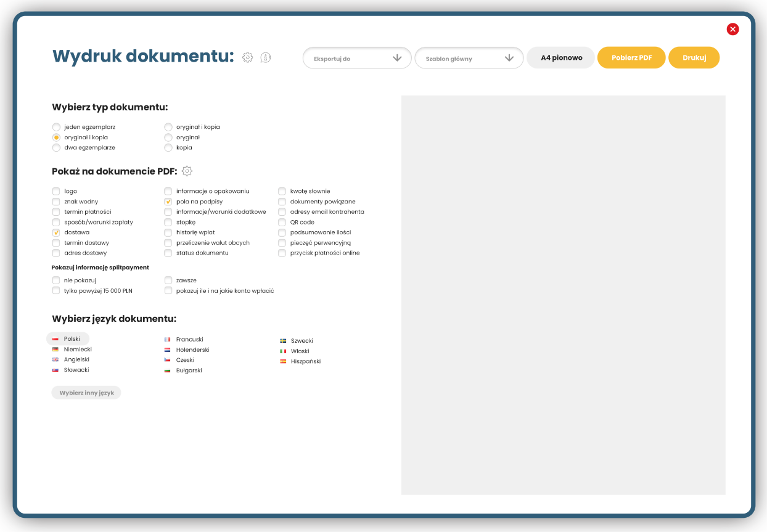Viewport: 767px width, 532px height.
Task: Open the gear for "Pokaż na dokumencie PDF"
Action: point(187,171)
